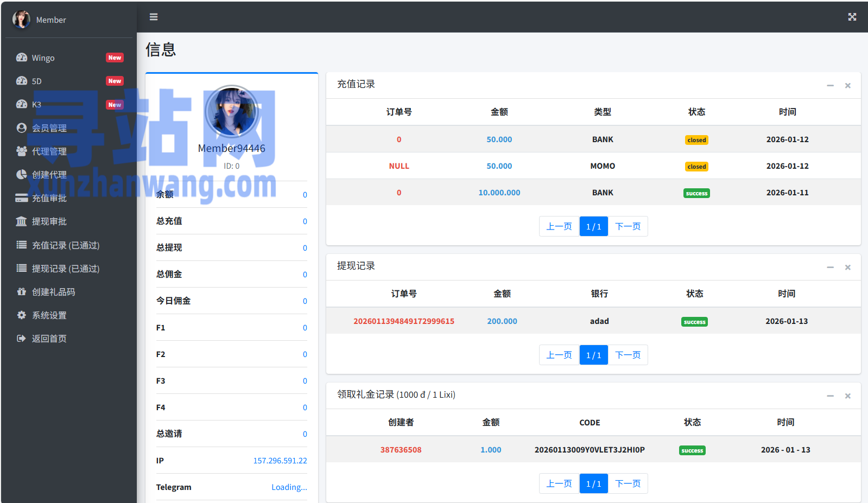Viewport: 868px width, 503px height.
Task: Click the Member94446 profile avatar
Action: coord(232,112)
